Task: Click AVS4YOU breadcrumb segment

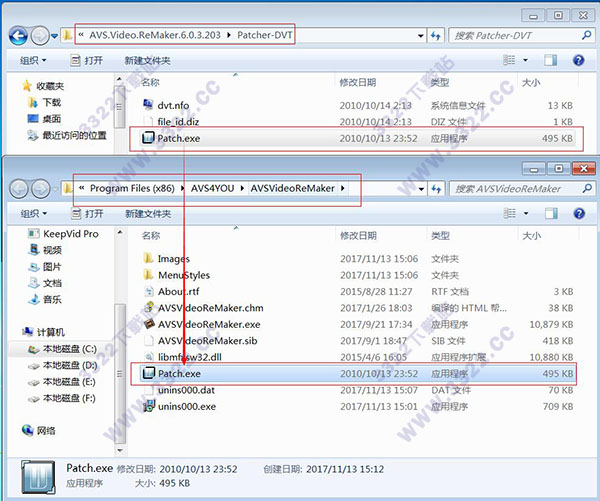Action: (x=212, y=188)
